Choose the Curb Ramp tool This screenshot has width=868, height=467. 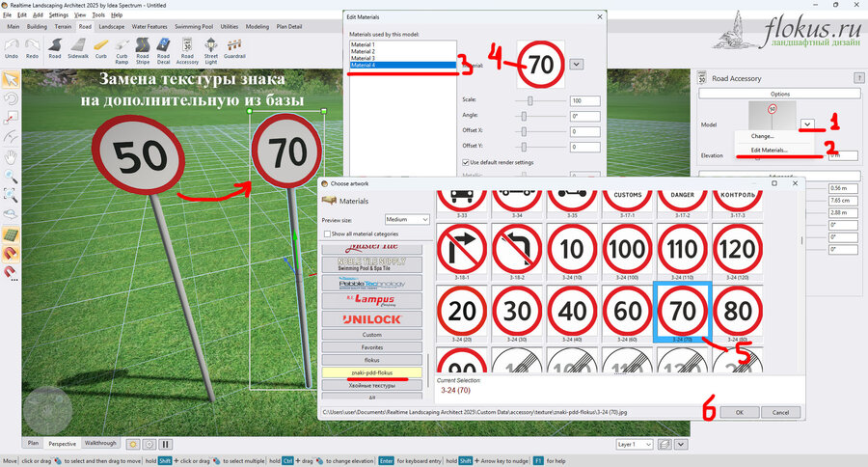click(x=122, y=51)
